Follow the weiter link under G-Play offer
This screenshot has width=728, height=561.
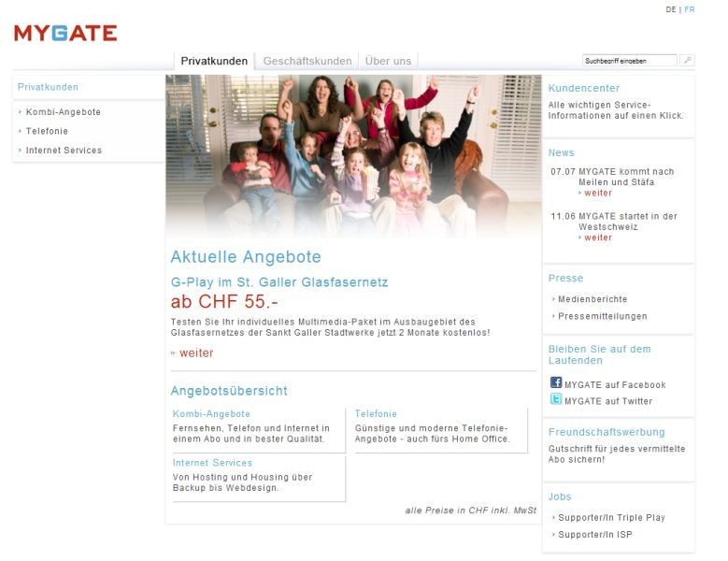point(196,352)
